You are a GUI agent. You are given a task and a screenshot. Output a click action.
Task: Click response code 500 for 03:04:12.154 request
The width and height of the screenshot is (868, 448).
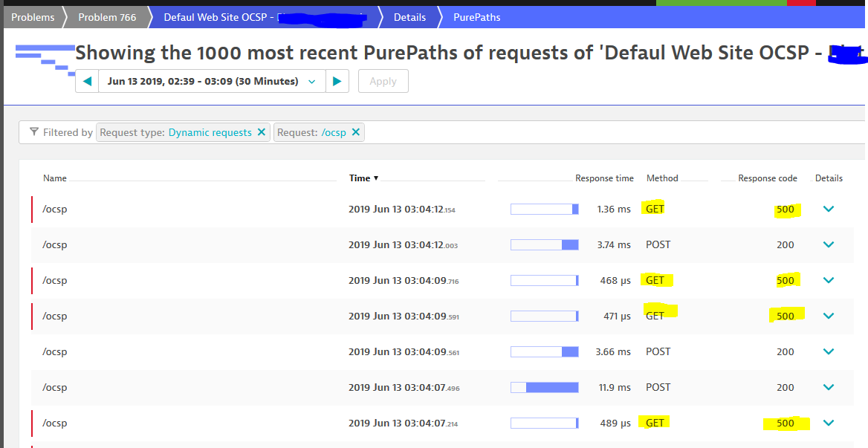[x=785, y=209]
